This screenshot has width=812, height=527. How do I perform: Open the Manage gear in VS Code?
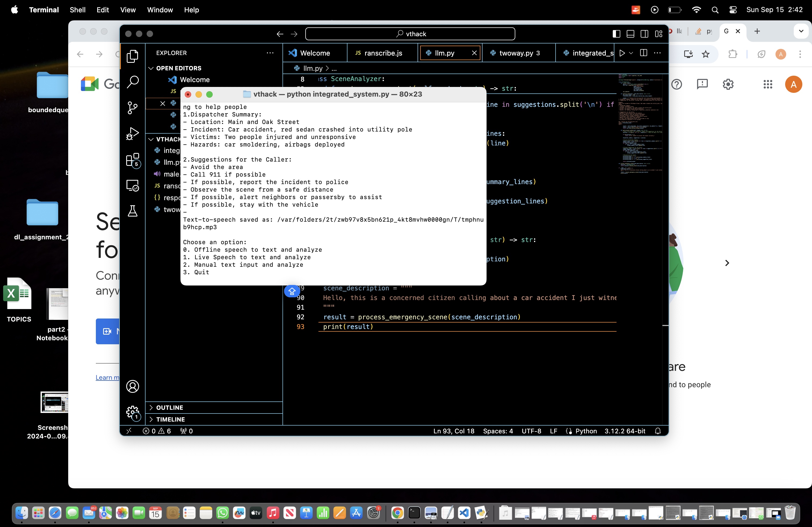[x=132, y=412]
